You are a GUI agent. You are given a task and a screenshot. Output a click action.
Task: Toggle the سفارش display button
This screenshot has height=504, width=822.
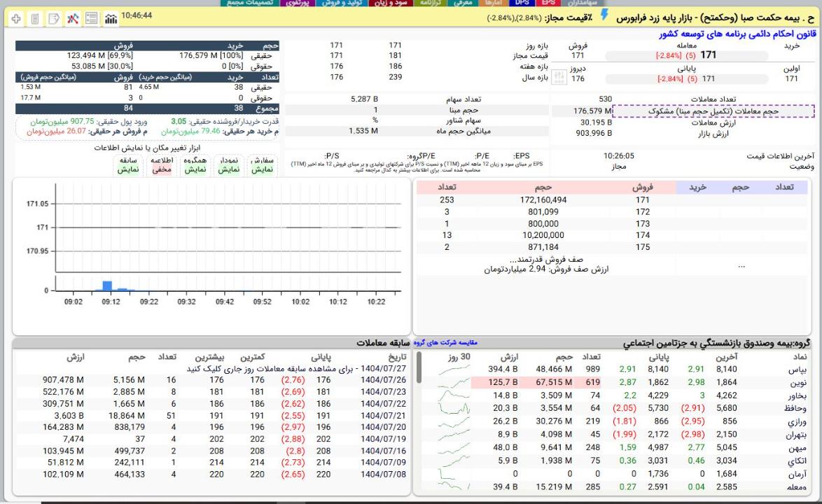(x=264, y=164)
